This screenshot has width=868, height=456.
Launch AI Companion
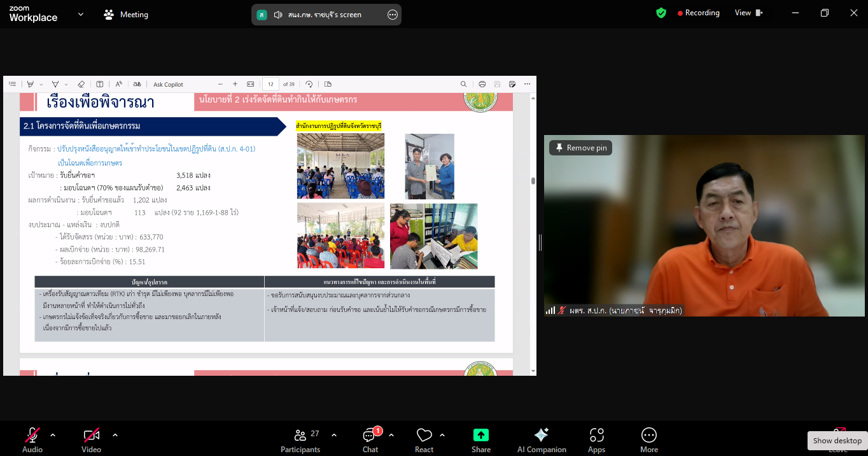(542, 439)
